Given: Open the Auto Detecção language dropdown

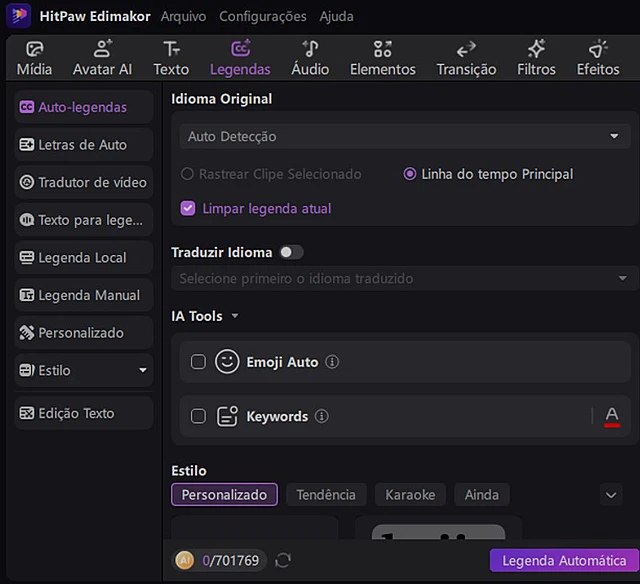Looking at the screenshot, I should 405,136.
